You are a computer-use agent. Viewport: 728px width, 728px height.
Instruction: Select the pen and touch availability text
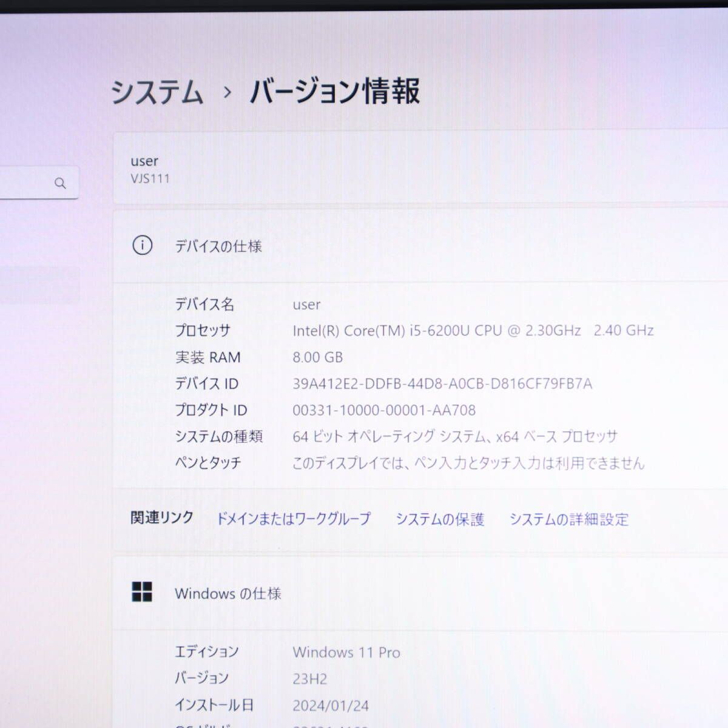[468, 463]
